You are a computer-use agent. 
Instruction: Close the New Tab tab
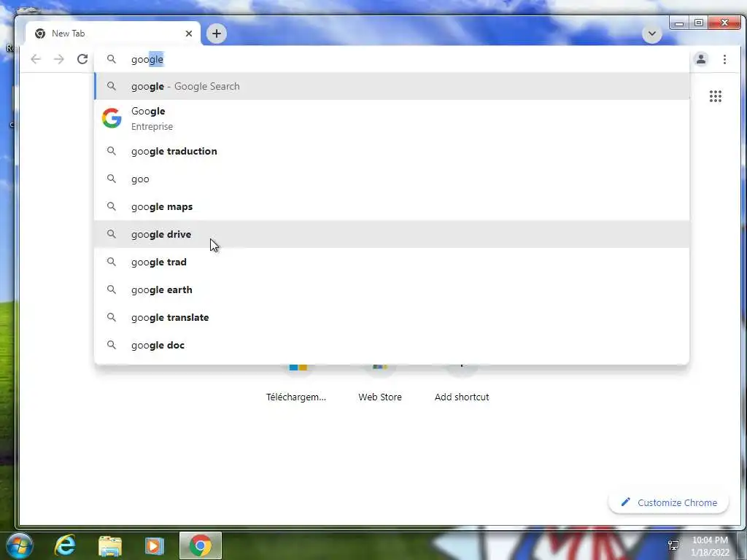pos(189,34)
